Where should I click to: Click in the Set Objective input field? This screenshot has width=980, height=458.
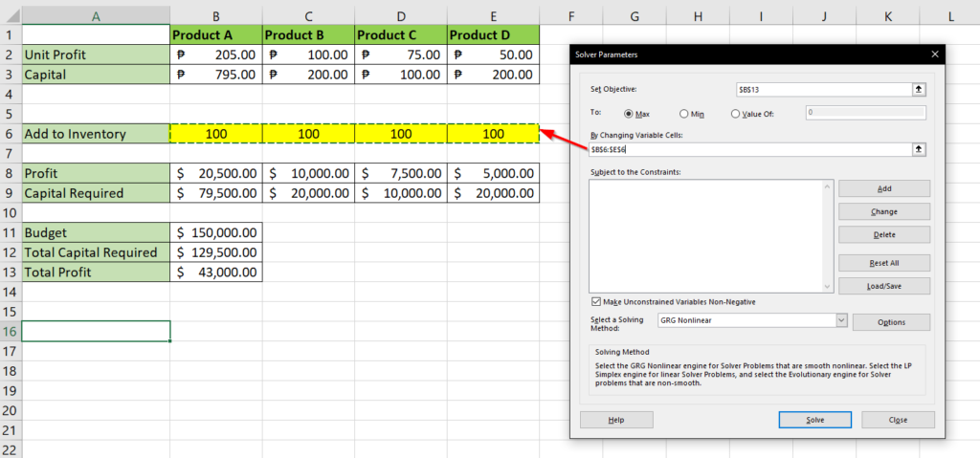(x=821, y=89)
